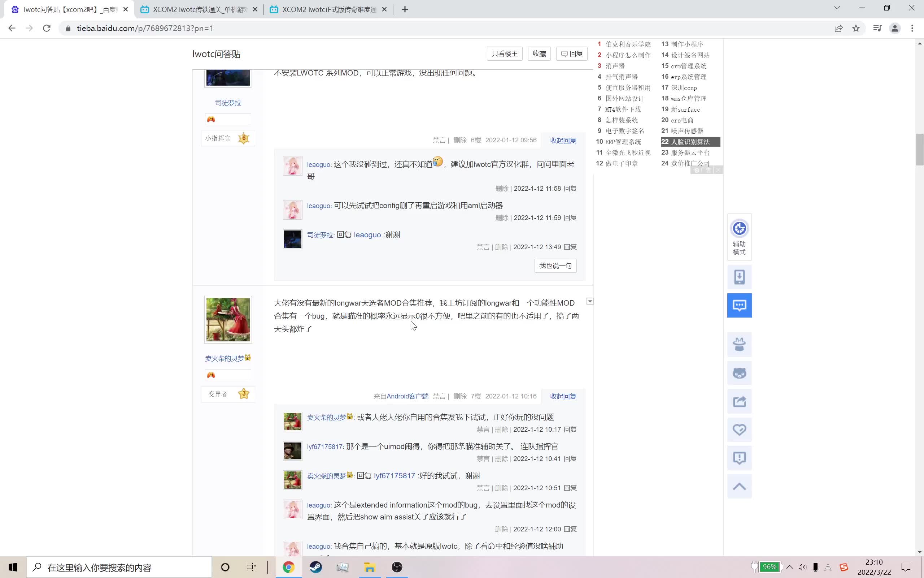The image size is (924, 578).
Task: Collapse replies on the 6楼 post
Action: click(x=563, y=140)
